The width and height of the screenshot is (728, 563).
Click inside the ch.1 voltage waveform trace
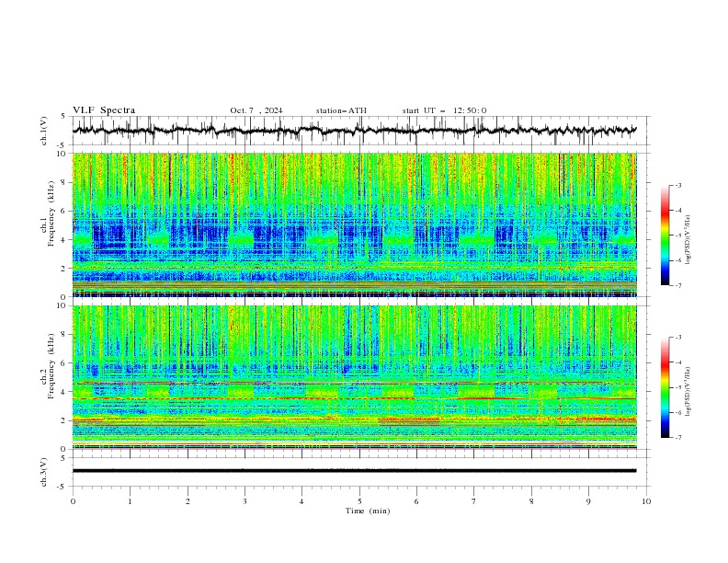[x=354, y=131]
